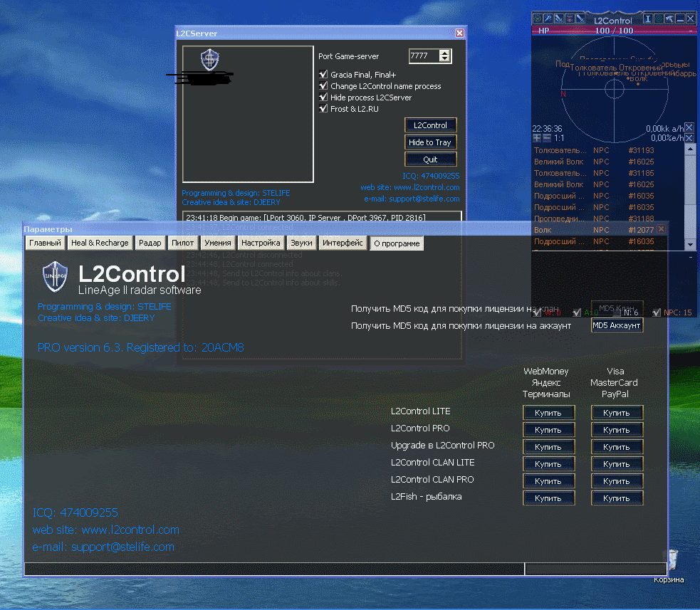Screen dimensions: 700x610
Task: Select the Толкователь... #31185 NPC row
Action: pyautogui.click(x=607, y=173)
